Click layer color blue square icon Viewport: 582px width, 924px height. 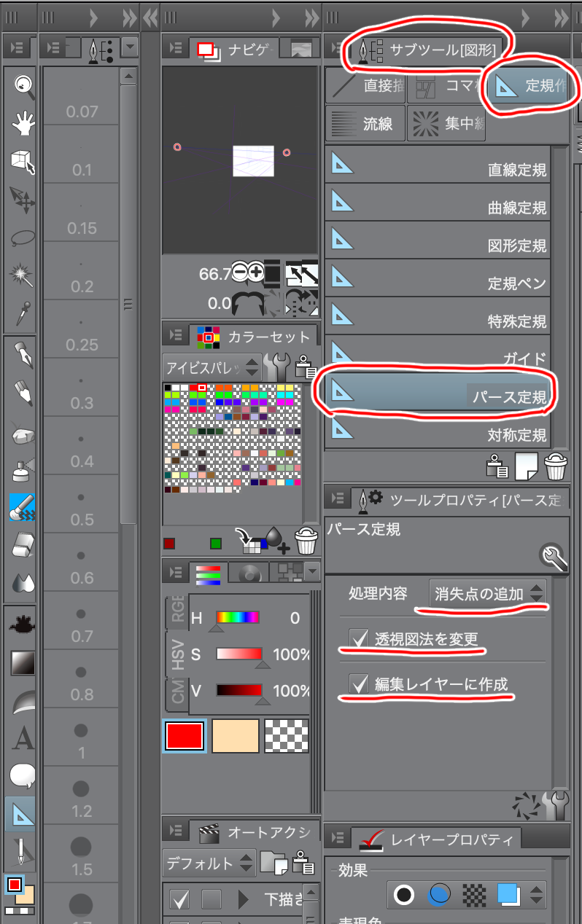tap(508, 894)
